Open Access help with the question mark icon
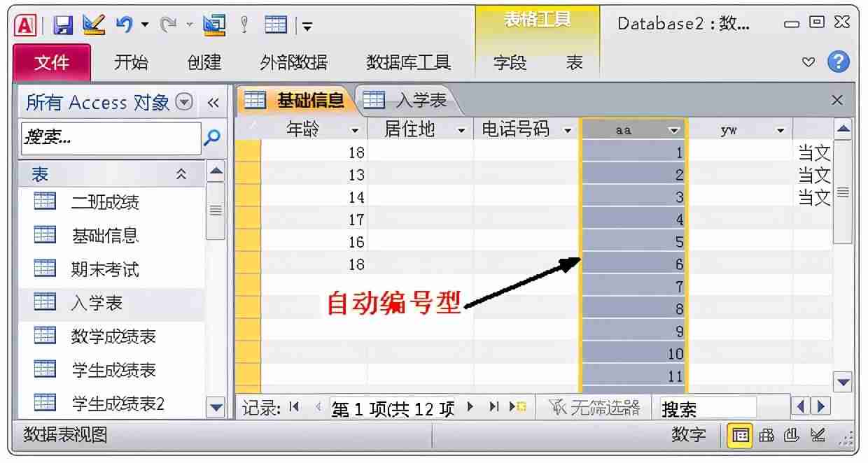This screenshot has height=463, width=868. click(839, 62)
